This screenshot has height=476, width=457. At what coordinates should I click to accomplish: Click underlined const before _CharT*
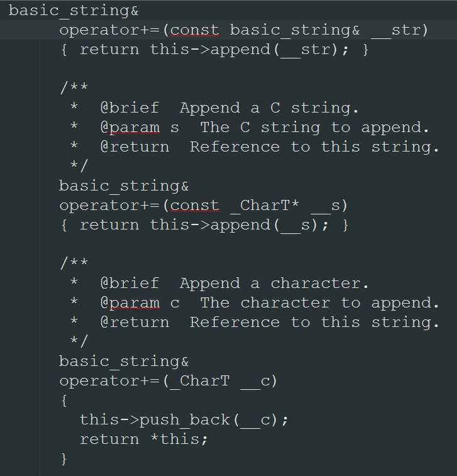[195, 206]
